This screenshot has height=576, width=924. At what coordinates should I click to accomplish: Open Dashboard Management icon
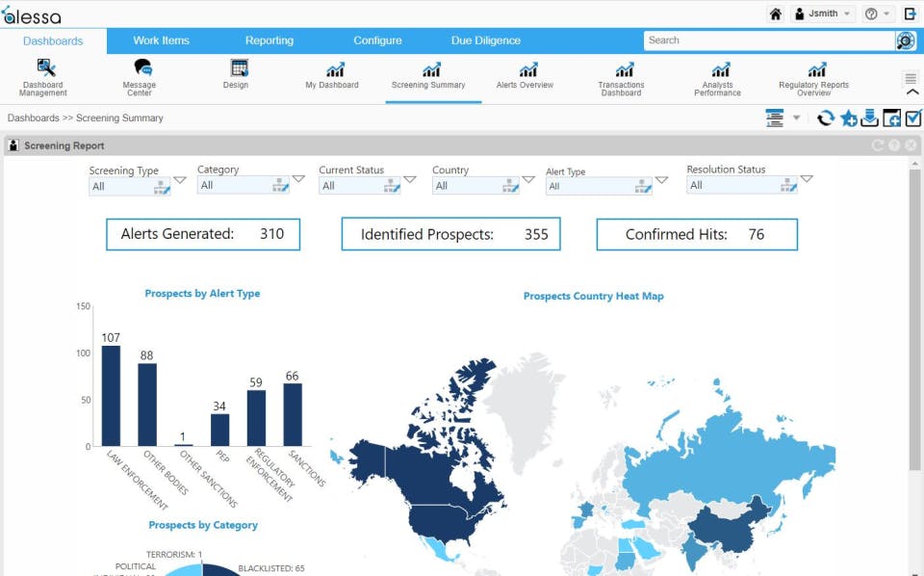[45, 67]
